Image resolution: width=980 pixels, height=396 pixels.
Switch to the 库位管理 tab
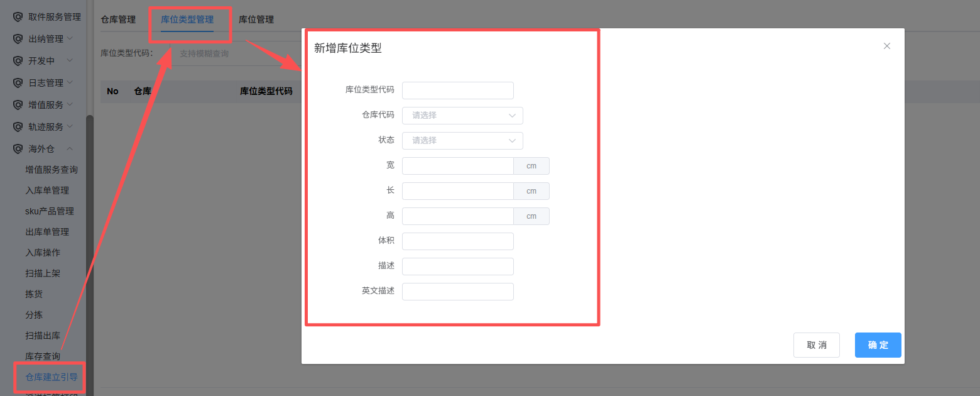[256, 19]
